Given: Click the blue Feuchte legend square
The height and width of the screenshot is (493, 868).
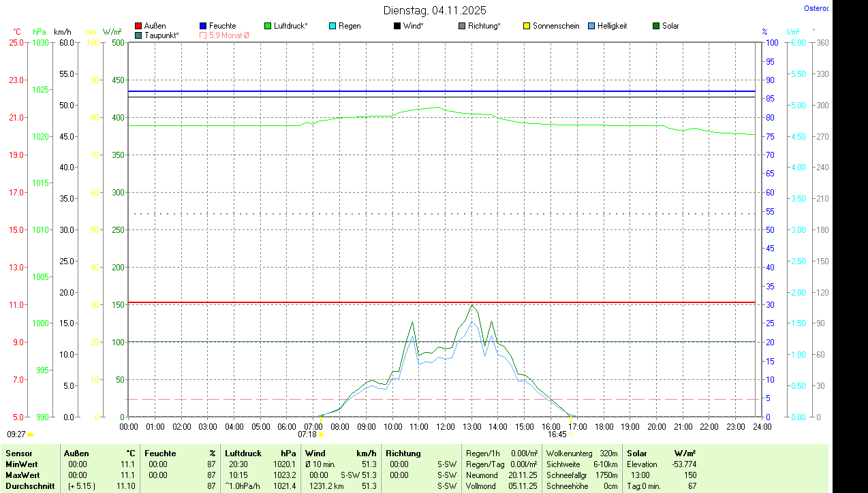Looking at the screenshot, I should 203,26.
